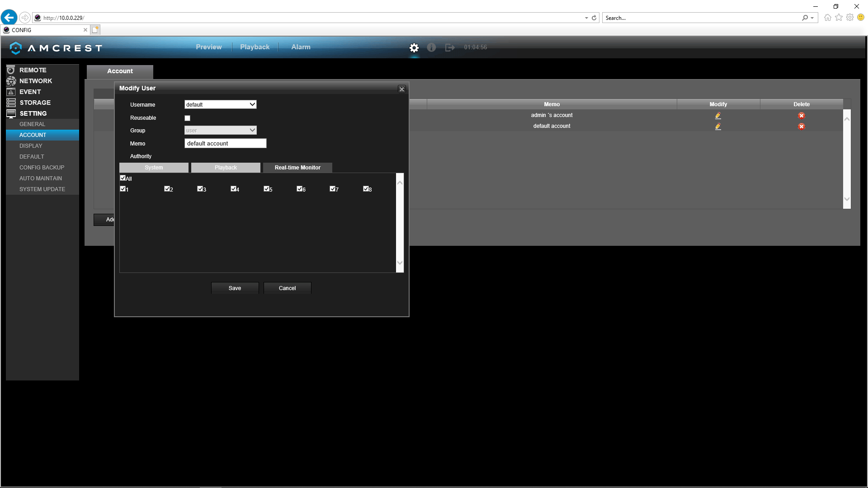The height and width of the screenshot is (488, 868).
Task: Save the modified user
Action: click(x=235, y=288)
